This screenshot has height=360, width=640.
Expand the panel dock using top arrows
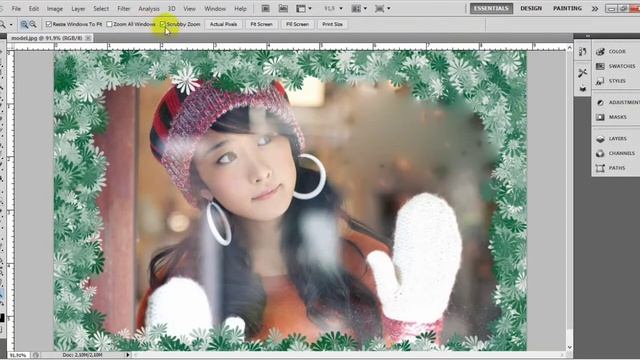click(588, 36)
